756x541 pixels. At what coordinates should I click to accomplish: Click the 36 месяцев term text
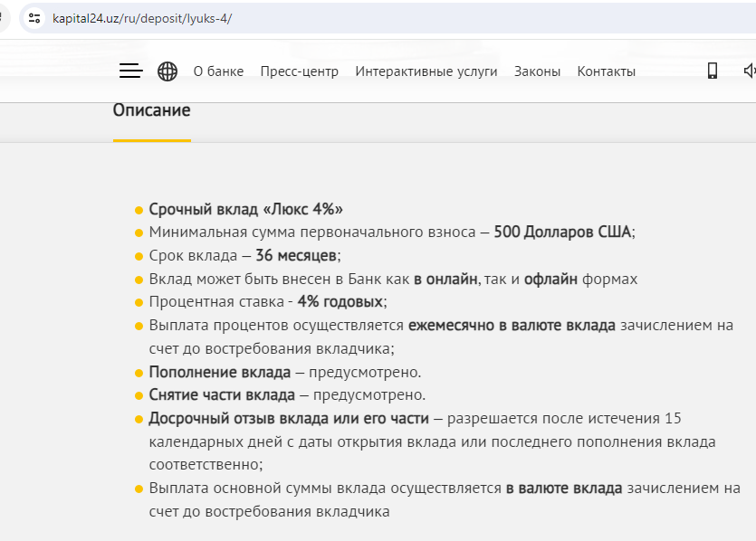click(x=296, y=255)
